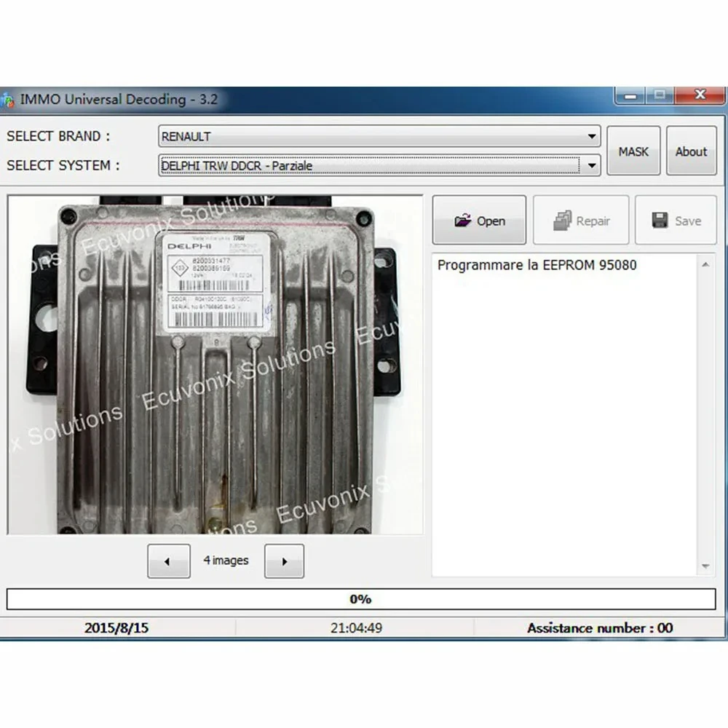The width and height of the screenshot is (728, 728).
Task: Click the SELECT SYSTEM label
Action: click(x=63, y=165)
